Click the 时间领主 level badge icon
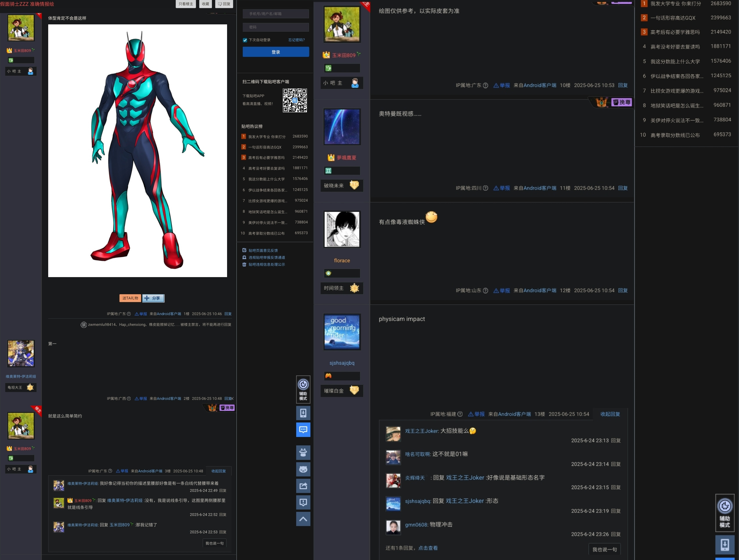 tap(354, 288)
